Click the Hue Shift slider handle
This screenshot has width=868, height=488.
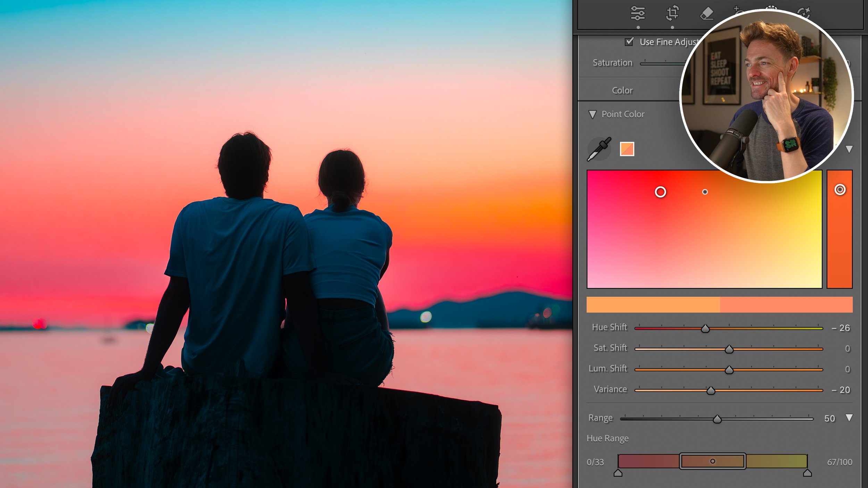point(705,329)
